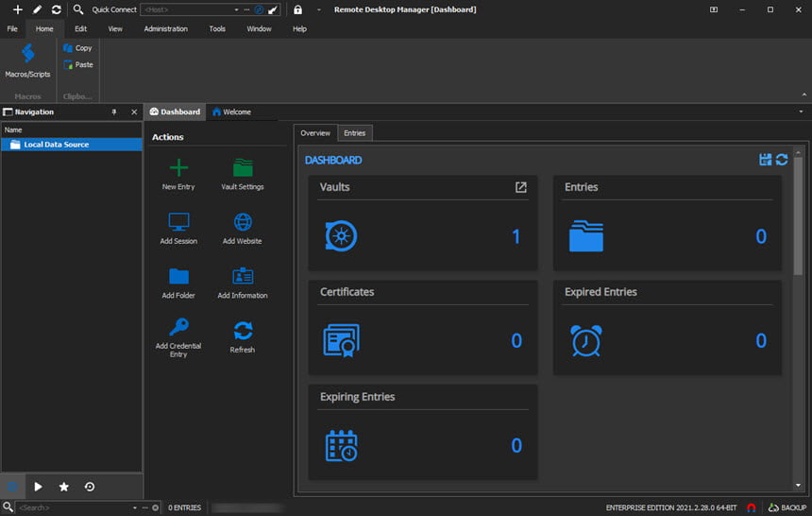This screenshot has width=812, height=516.
Task: Click the clear broom icon in Quick Connect box
Action: coord(273,9)
